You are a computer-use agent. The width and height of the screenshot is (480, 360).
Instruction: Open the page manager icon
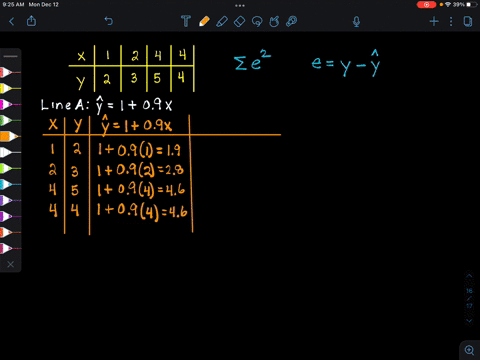click(468, 22)
